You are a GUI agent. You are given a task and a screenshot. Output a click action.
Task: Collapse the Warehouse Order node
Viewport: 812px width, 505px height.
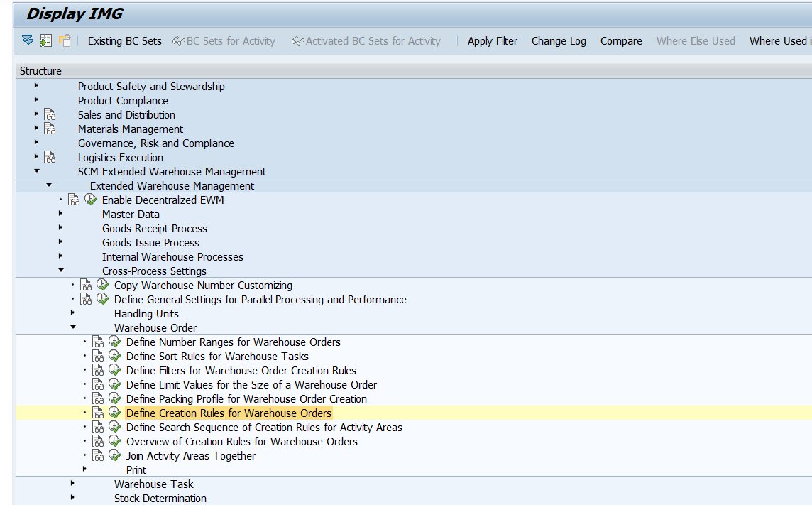click(72, 327)
